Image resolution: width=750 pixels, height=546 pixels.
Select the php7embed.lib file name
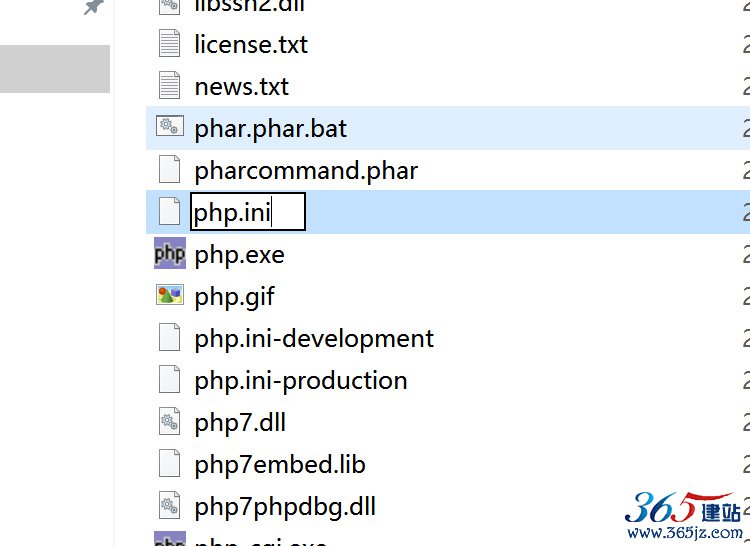pos(280,465)
